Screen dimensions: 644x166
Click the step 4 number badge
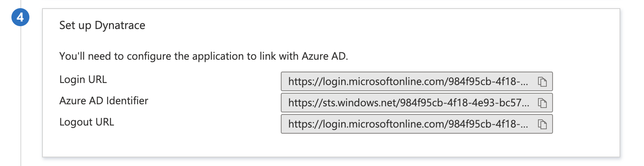[20, 18]
